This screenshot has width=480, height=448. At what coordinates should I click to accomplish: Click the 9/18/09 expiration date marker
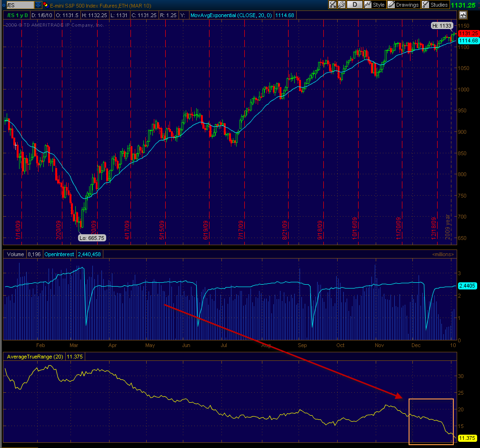point(320,230)
